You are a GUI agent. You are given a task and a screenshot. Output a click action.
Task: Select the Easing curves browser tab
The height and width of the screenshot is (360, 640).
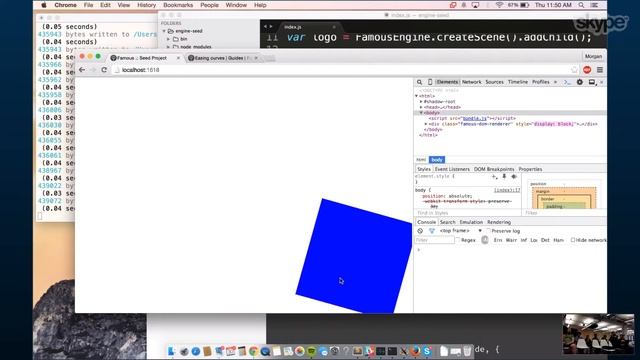click(x=222, y=58)
